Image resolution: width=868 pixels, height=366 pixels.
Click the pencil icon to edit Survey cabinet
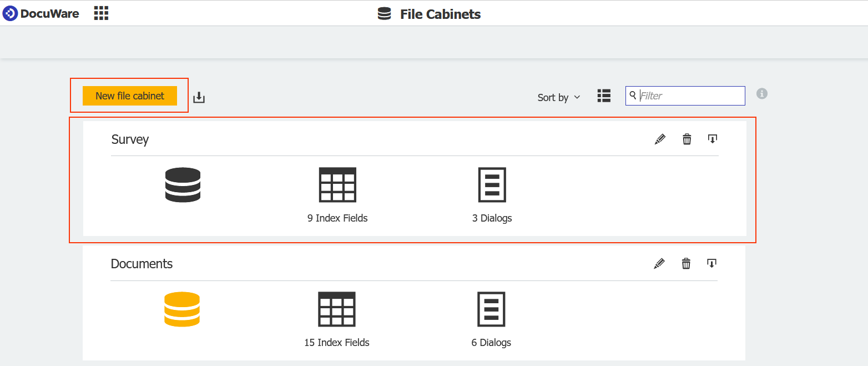[x=660, y=139]
